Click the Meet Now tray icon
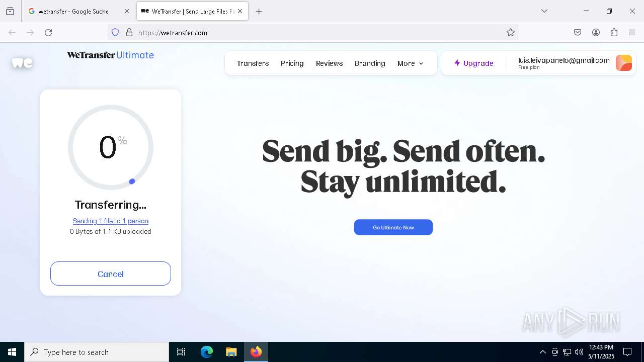Image resolution: width=644 pixels, height=362 pixels. [555, 352]
